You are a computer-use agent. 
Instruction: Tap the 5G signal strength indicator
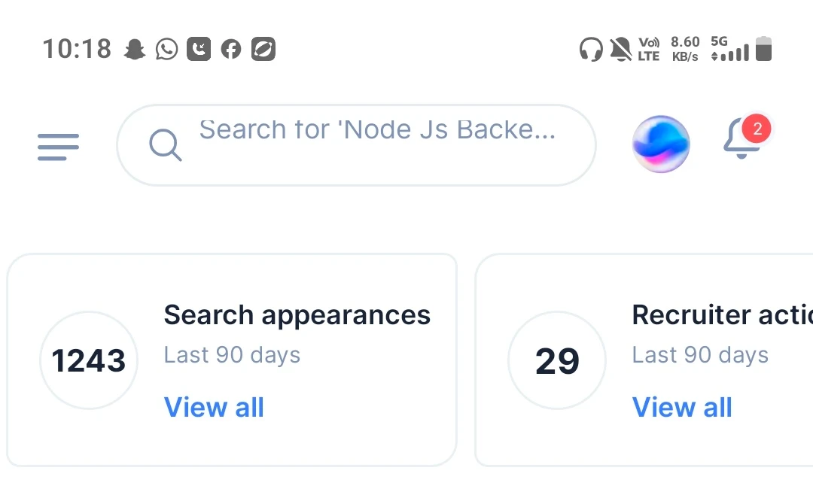[x=729, y=49]
